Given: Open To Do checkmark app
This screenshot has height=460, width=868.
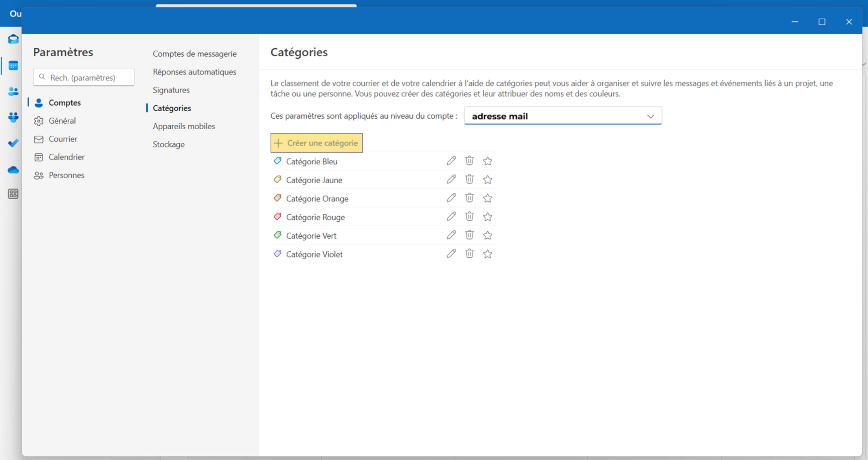Looking at the screenshot, I should pyautogui.click(x=13, y=143).
